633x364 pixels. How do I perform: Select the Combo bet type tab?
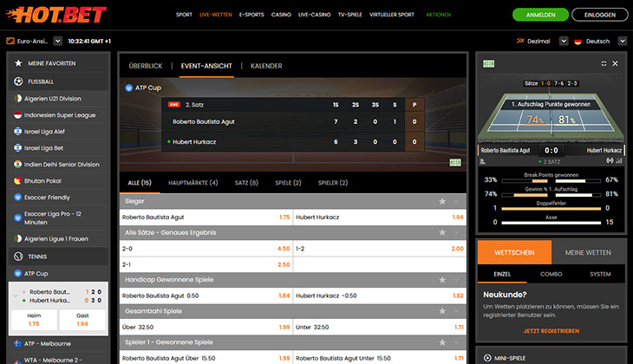[551, 274]
